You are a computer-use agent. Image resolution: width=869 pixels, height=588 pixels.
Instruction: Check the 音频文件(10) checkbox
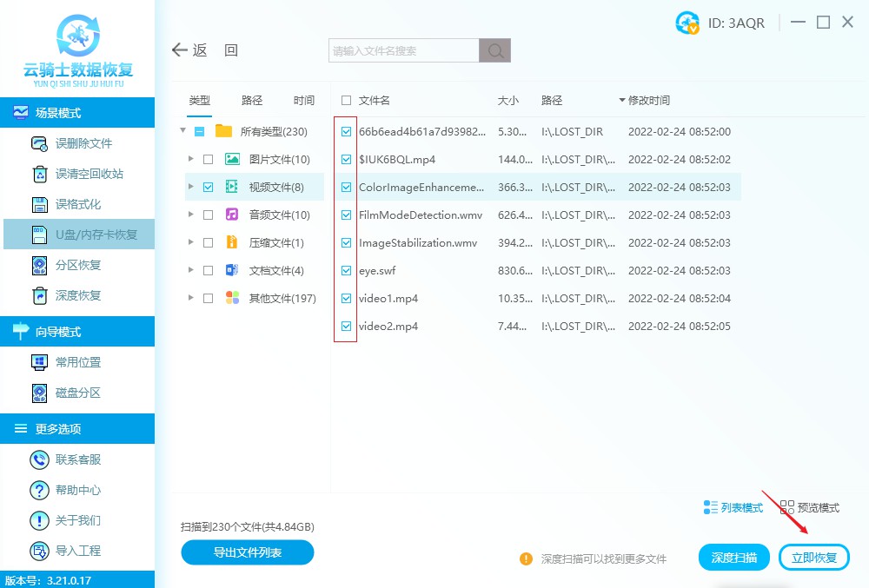[x=209, y=215]
